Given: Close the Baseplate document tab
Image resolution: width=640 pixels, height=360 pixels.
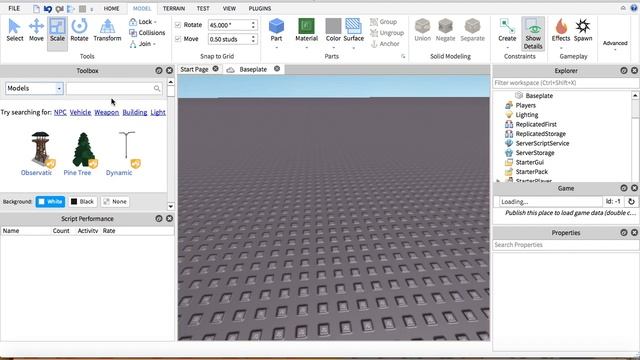Looking at the screenshot, I should (x=277, y=69).
